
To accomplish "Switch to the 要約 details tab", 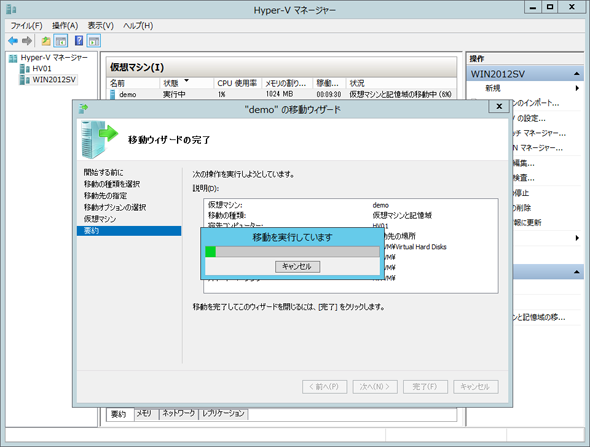I will pos(119,414).
